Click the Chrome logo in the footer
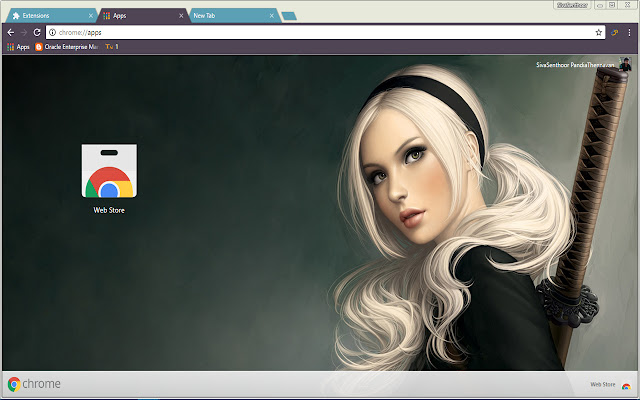This screenshot has width=640, height=400. point(34,384)
